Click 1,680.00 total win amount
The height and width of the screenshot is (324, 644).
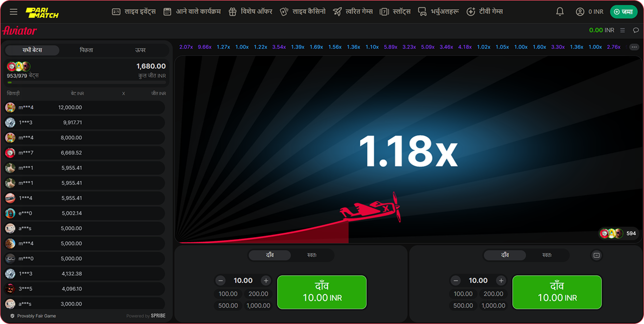point(151,66)
